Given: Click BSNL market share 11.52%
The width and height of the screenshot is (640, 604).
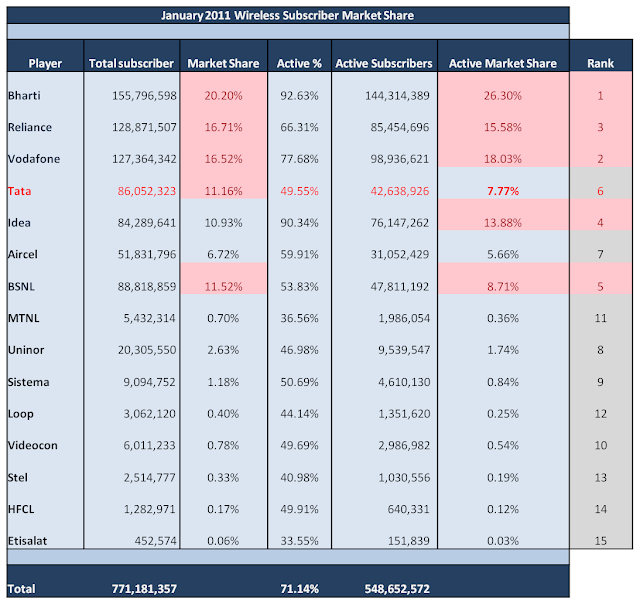Looking at the screenshot, I should [223, 286].
